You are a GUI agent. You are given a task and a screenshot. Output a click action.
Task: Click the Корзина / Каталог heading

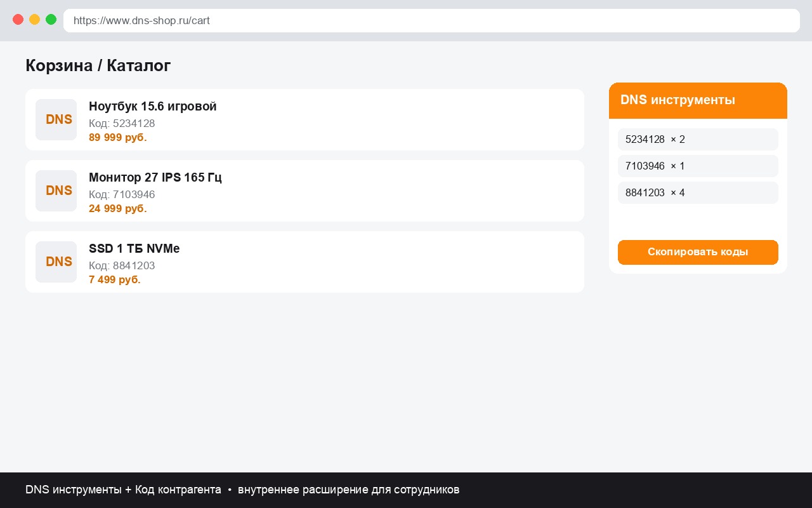[x=98, y=65]
